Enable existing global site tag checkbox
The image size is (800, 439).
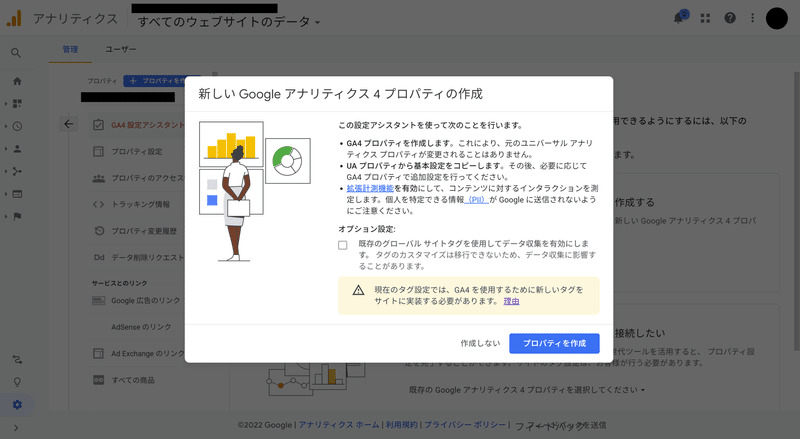tap(343, 245)
